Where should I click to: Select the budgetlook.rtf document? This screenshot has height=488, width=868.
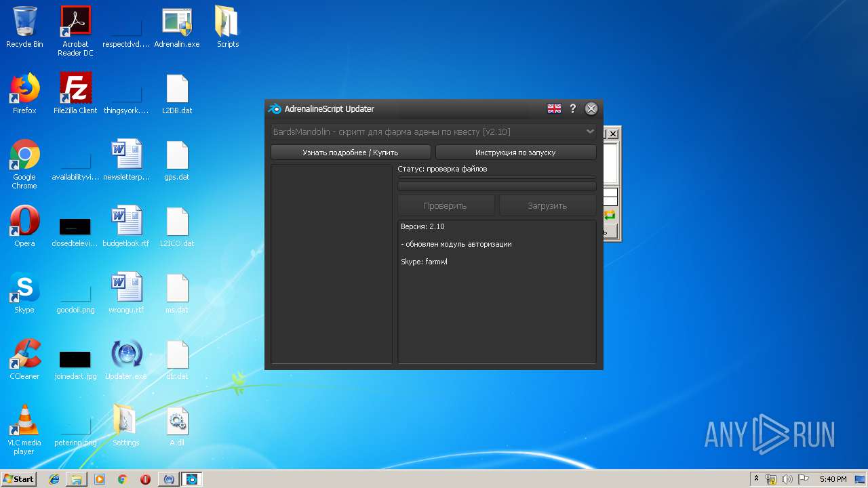tap(126, 227)
